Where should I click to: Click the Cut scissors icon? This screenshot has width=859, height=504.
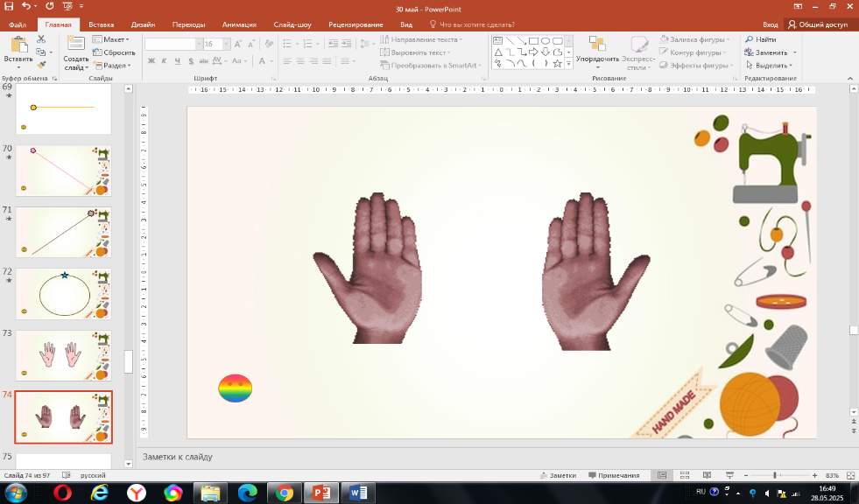[x=41, y=40]
